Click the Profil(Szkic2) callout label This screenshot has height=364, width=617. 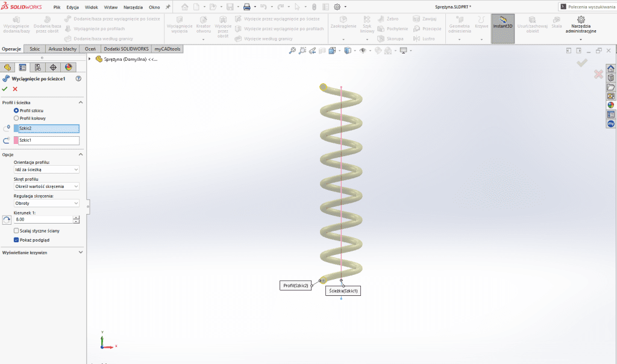[x=295, y=286]
